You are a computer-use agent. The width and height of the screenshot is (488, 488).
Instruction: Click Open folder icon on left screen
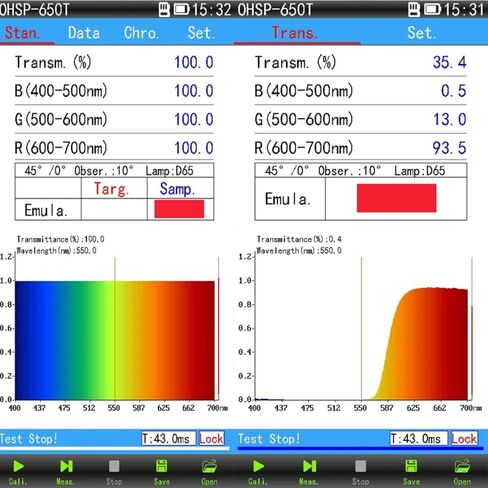pyautogui.click(x=209, y=466)
